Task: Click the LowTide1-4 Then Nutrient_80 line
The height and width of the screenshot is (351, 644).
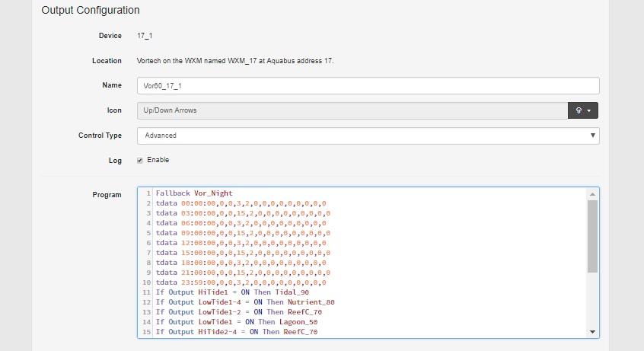Action: coord(245,302)
